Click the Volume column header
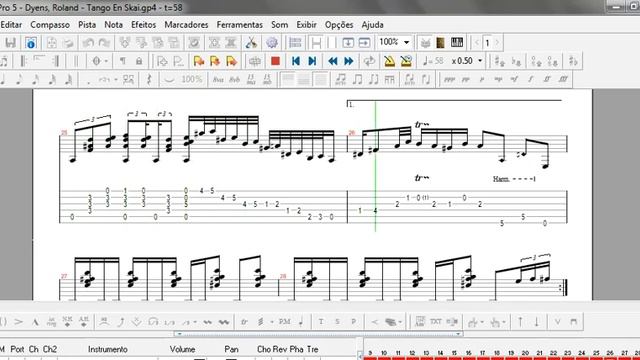This screenshot has width=640, height=360. coord(182,349)
